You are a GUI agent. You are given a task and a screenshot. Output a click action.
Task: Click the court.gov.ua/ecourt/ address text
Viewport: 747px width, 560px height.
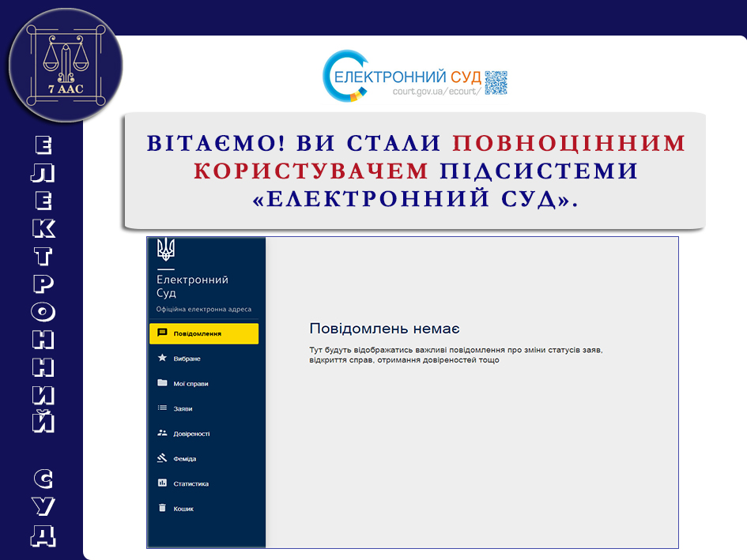pyautogui.click(x=436, y=92)
